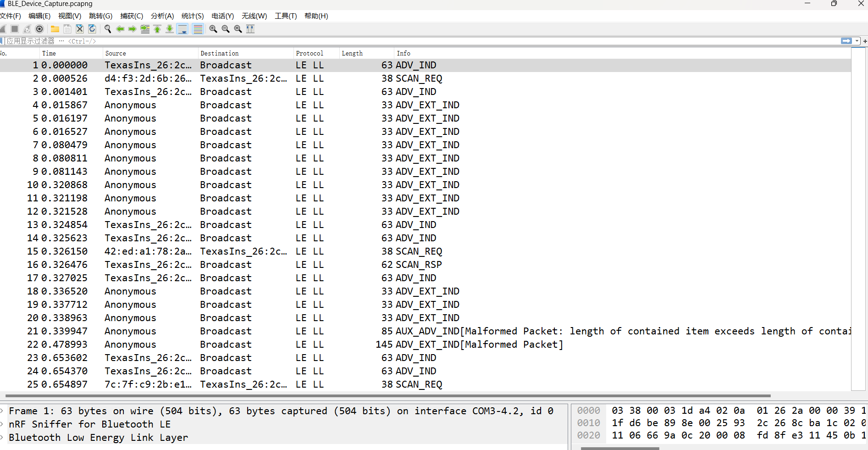Click the find packet magnifier icon
This screenshot has height=450, width=868.
(x=108, y=29)
